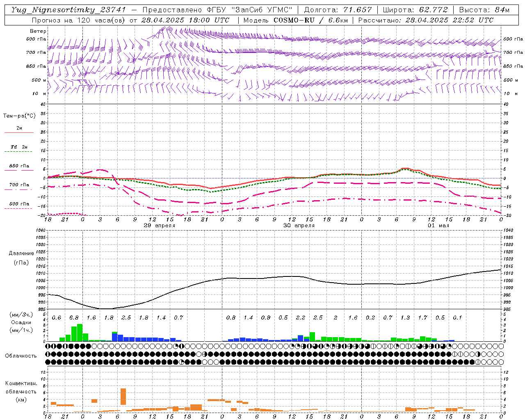Screen dimensions: 525x420
Task: Select the 0.6 three-hour precipitation total
Action: tap(56, 317)
